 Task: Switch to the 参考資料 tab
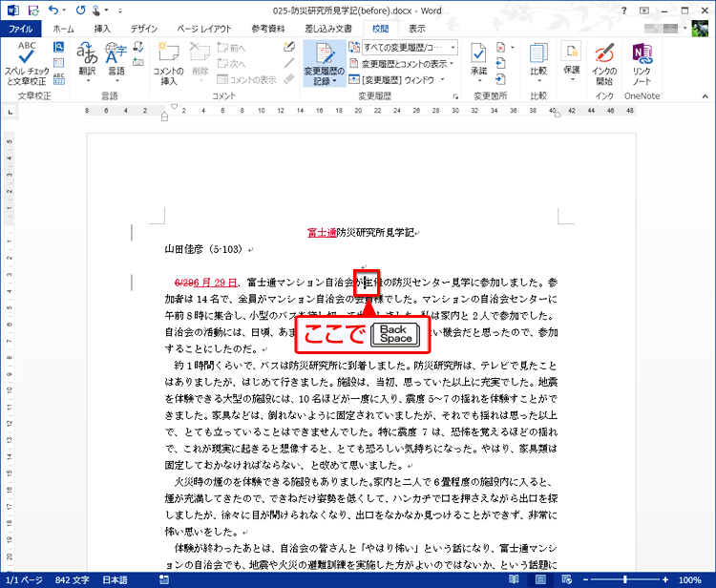click(x=268, y=29)
